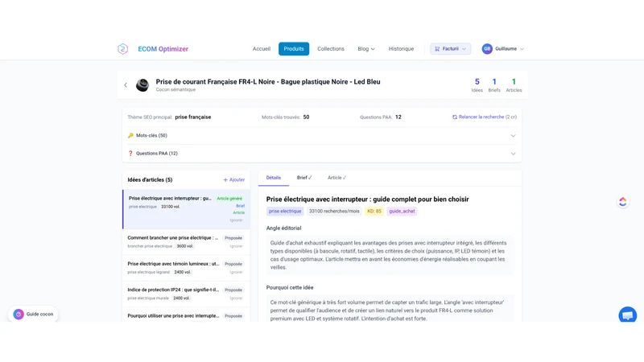The width and height of the screenshot is (644, 362).
Task: Click the refresh icon beside Relancer la recherche
Action: [x=455, y=117]
